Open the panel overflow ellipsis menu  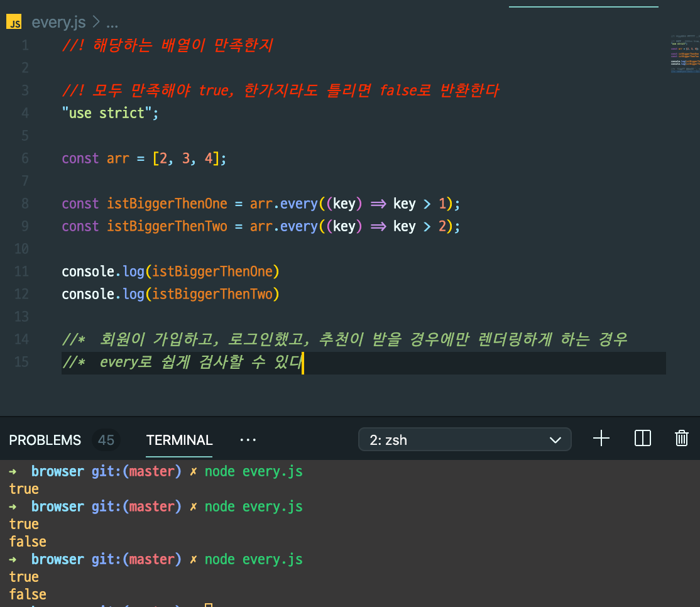(248, 440)
